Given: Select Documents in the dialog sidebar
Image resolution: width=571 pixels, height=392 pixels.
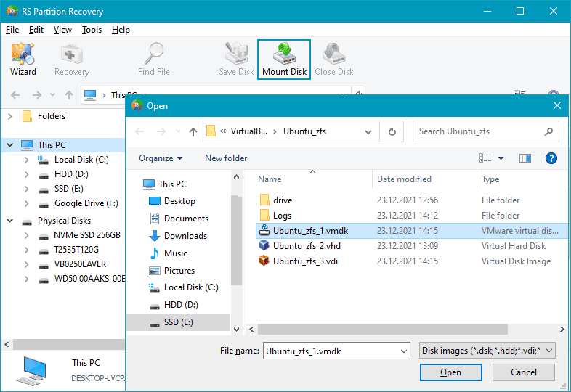Looking at the screenshot, I should [186, 219].
